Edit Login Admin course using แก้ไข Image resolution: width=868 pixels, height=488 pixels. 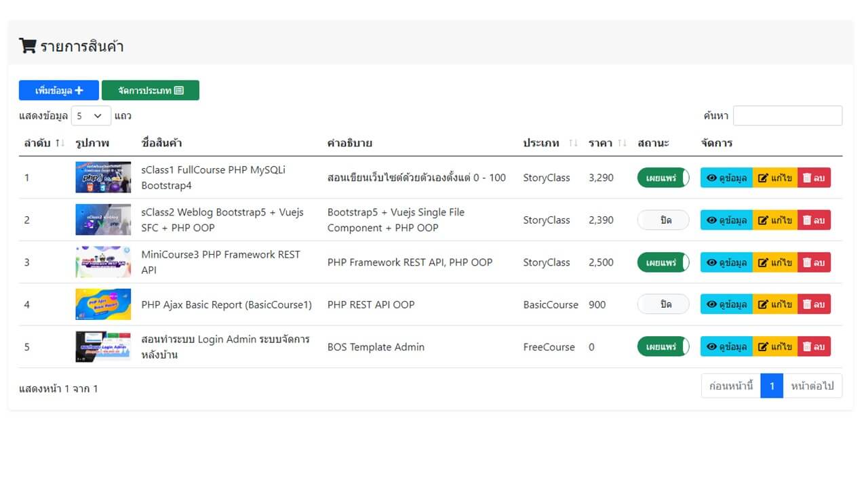775,346
